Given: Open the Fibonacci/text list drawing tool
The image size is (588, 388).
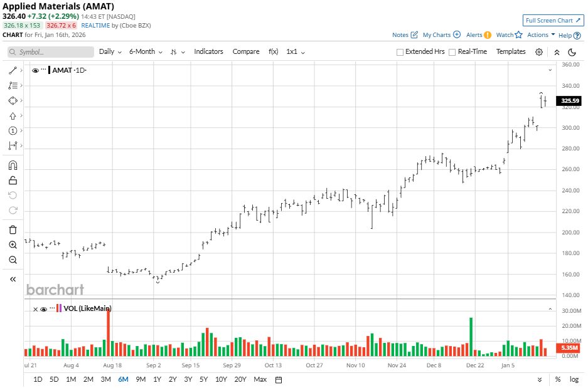Looking at the screenshot, I should coord(13,85).
